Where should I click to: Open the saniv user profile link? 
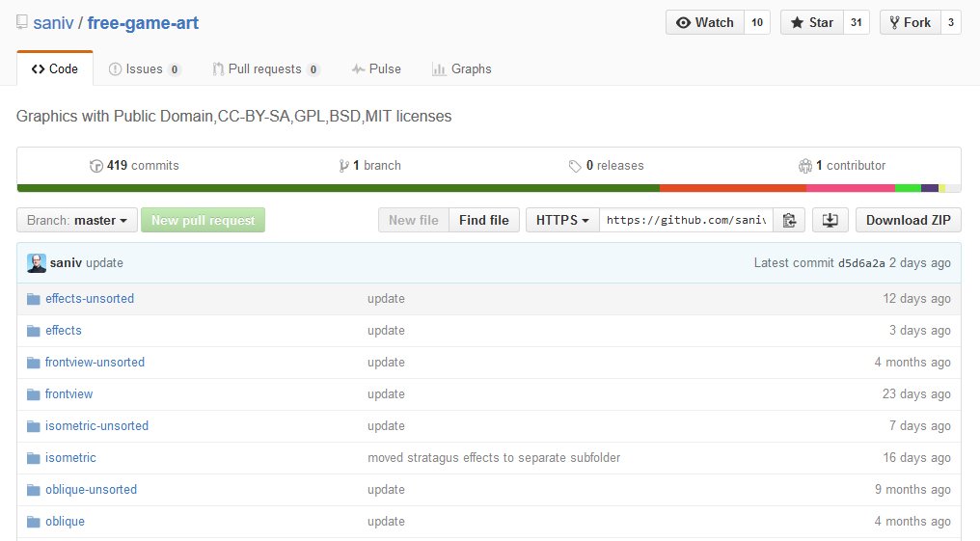[x=53, y=23]
